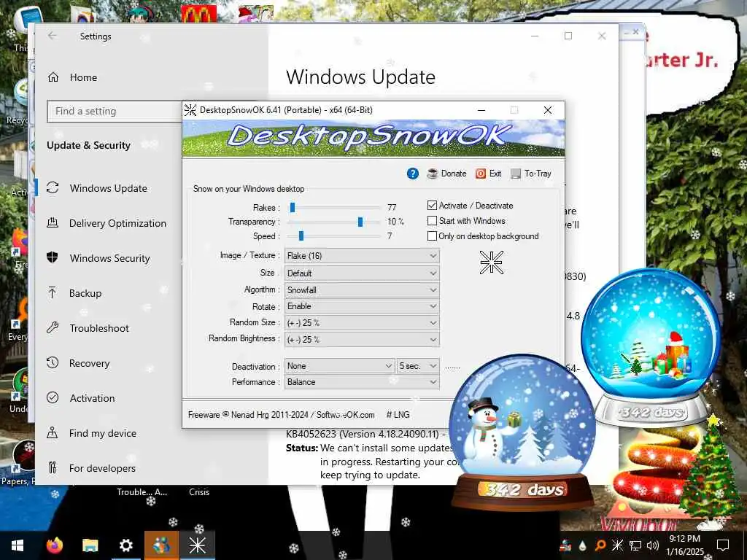Click the Donate button label
The height and width of the screenshot is (560, 747).
tap(454, 174)
